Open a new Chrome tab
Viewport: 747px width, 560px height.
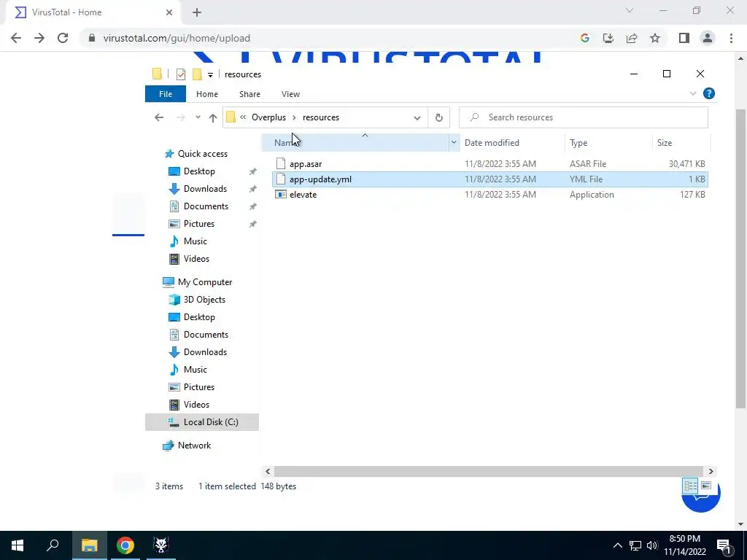tap(197, 12)
